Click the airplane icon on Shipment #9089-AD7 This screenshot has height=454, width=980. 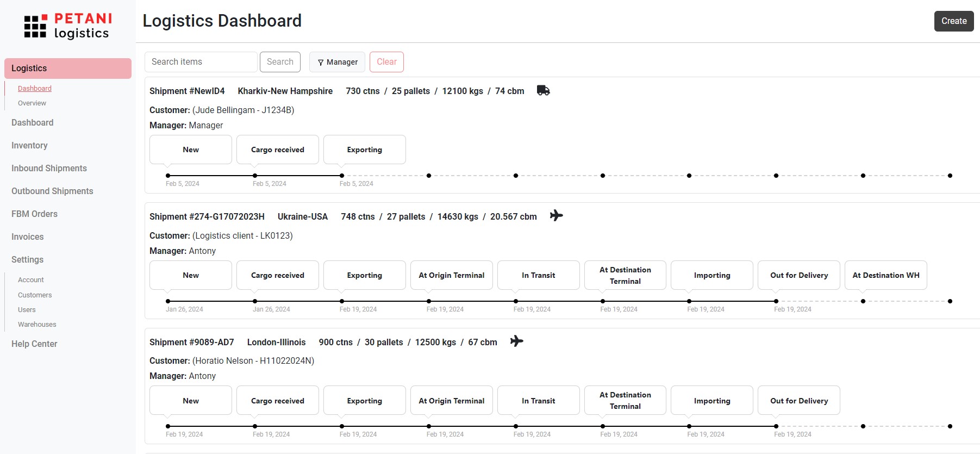[x=516, y=341]
